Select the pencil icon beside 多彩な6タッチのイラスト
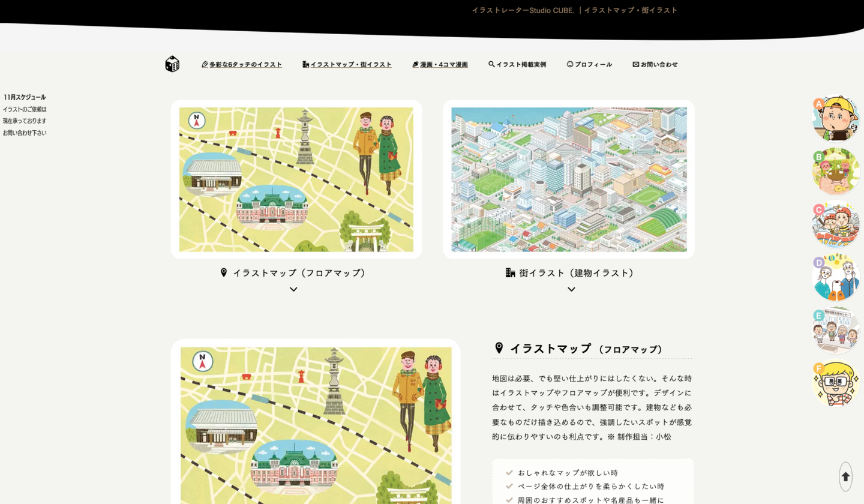Image resolution: width=864 pixels, height=504 pixels. (x=204, y=64)
